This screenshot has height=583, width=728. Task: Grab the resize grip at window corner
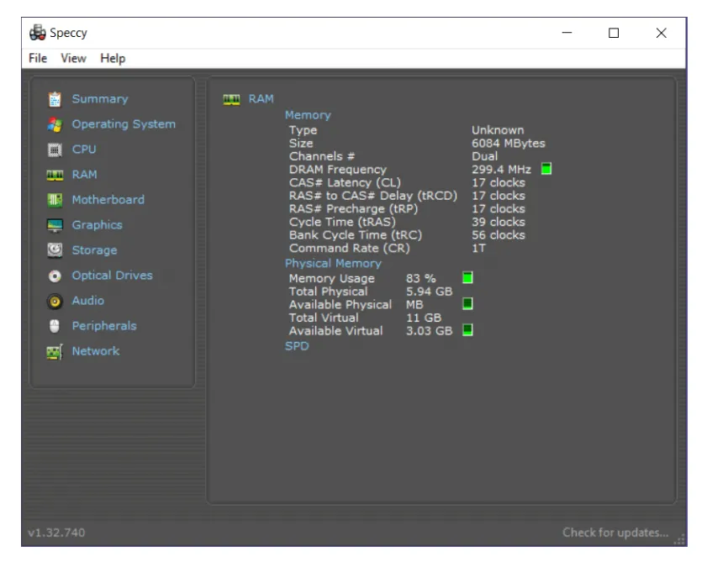coord(680,540)
